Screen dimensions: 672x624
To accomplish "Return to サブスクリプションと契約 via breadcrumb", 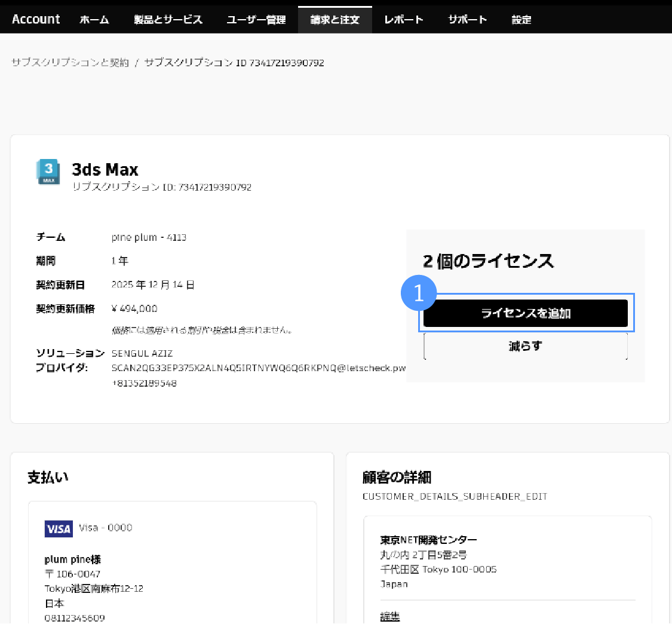I will click(x=70, y=63).
